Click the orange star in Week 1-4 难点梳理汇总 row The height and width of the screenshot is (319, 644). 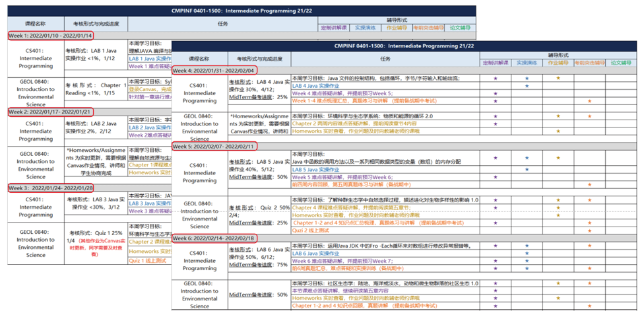pos(589,100)
